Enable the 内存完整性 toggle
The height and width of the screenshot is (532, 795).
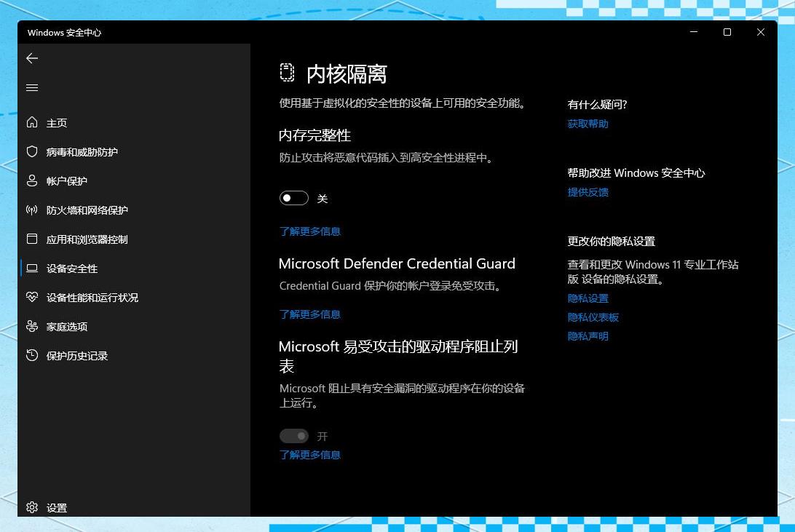point(293,197)
